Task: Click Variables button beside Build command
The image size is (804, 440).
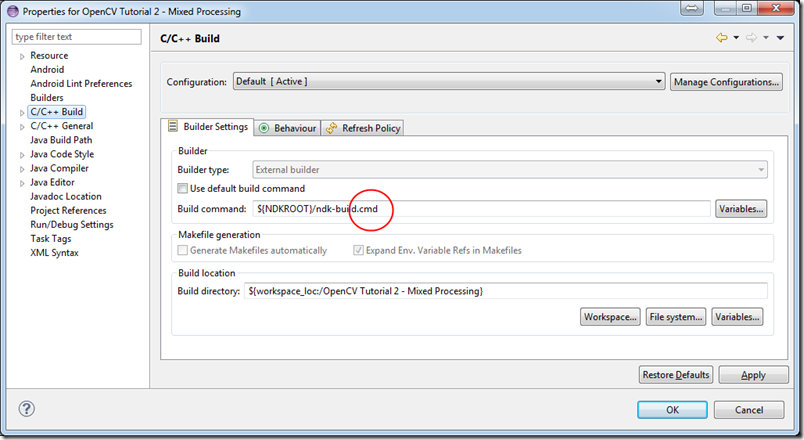Action: 741,209
